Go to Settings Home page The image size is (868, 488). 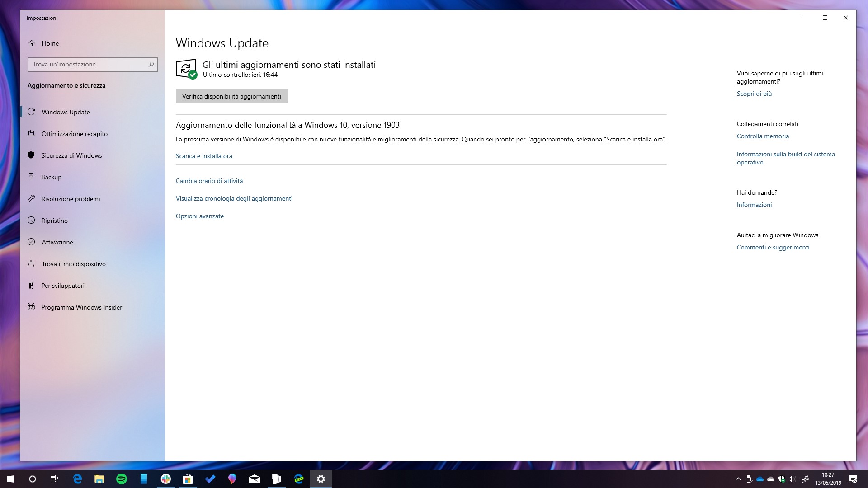coord(43,43)
